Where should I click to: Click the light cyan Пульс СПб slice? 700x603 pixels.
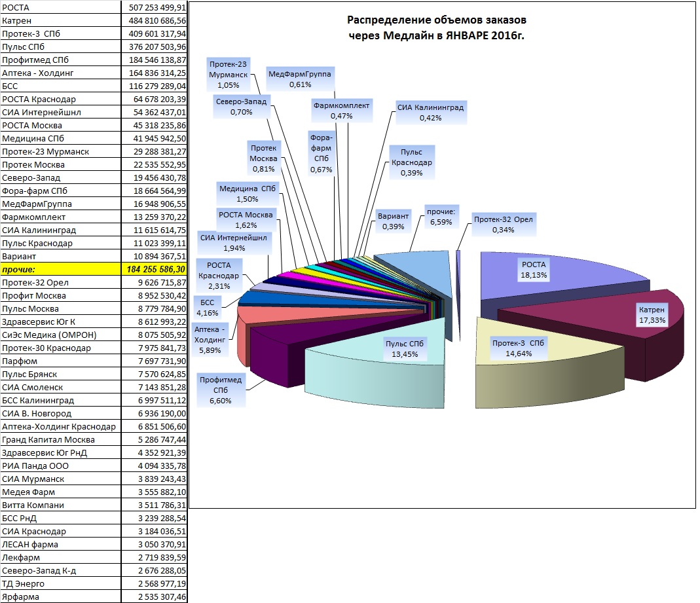379,379
